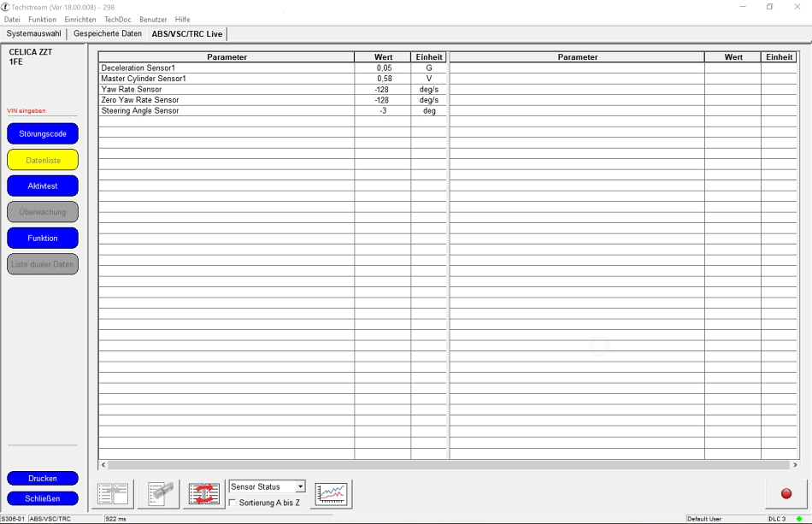812x524 pixels.
Task: Open the line graph view icon
Action: 331,494
